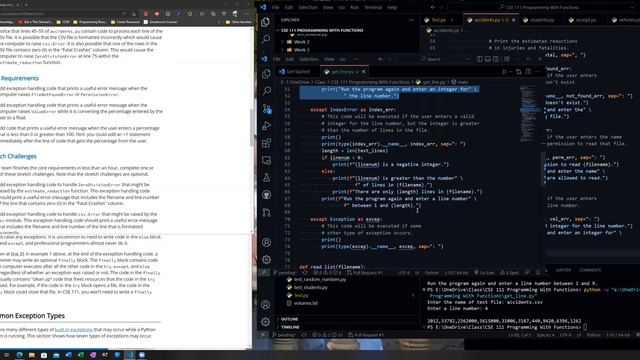The height and width of the screenshot is (360, 640).
Task: Toggle secondary sidebar in front window title bar
Action: 496,59
